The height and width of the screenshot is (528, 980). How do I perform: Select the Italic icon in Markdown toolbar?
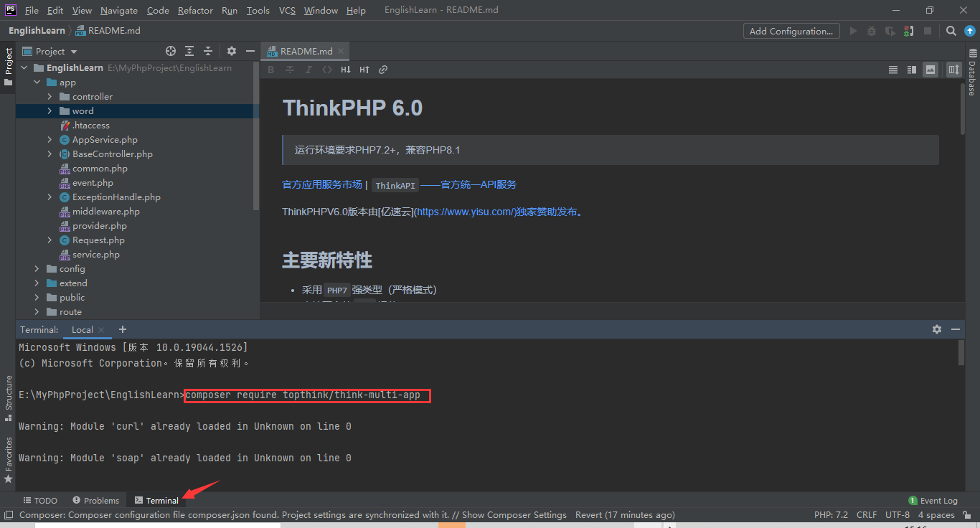click(308, 69)
